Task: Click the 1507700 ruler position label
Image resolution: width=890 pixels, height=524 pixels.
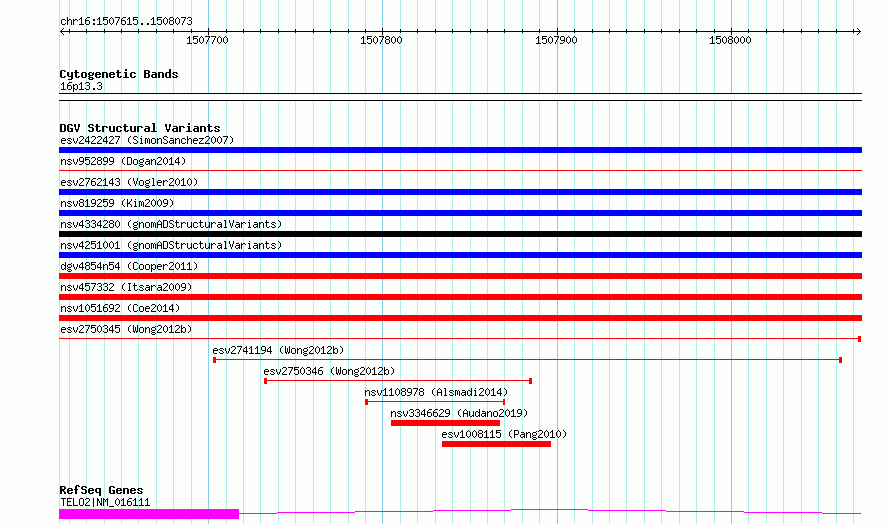Action: 207,40
